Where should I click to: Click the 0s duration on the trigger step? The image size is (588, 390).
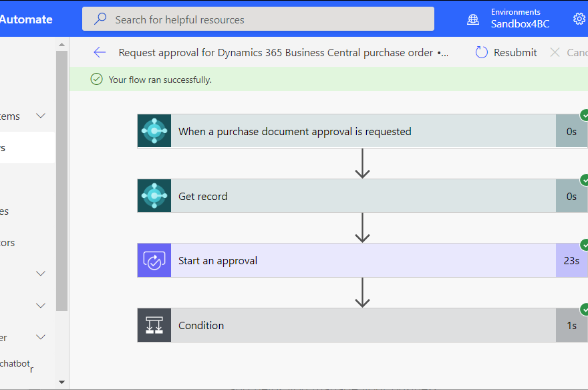(x=571, y=131)
